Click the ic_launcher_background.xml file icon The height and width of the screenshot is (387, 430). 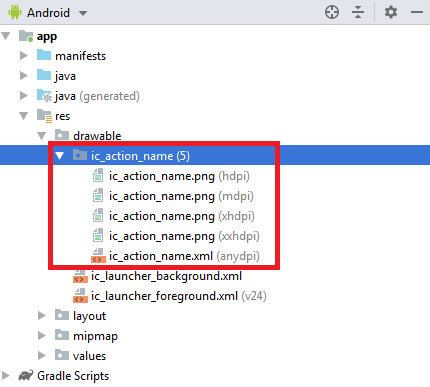tap(80, 276)
